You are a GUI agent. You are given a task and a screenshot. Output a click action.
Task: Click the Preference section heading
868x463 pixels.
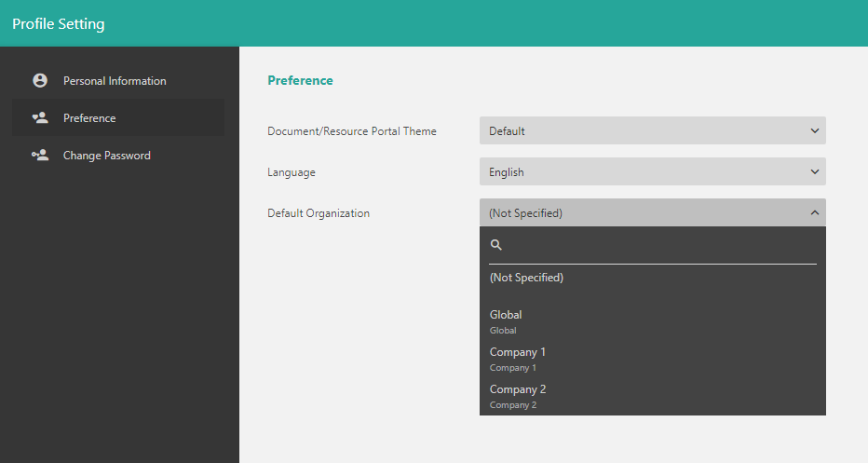300,81
